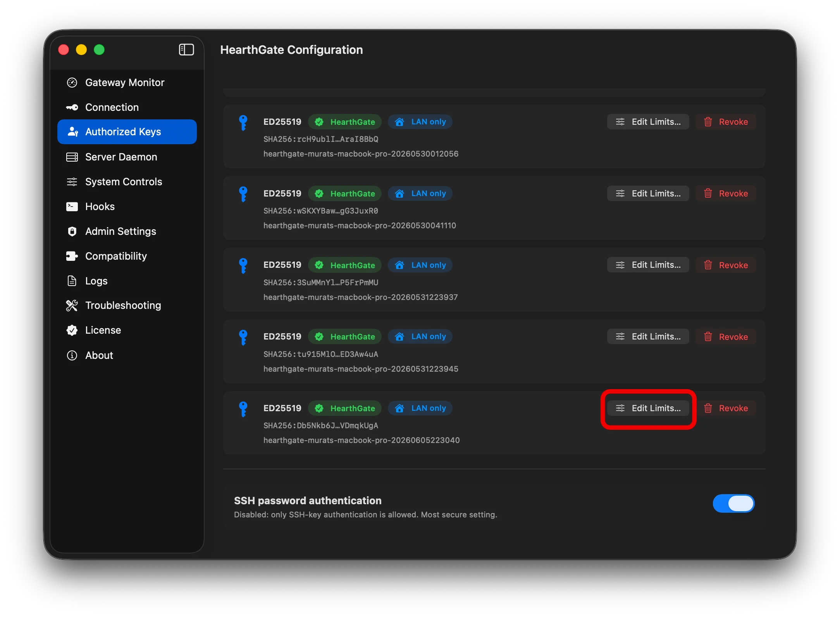Image resolution: width=840 pixels, height=617 pixels.
Task: Open System Controls section
Action: tap(127, 182)
